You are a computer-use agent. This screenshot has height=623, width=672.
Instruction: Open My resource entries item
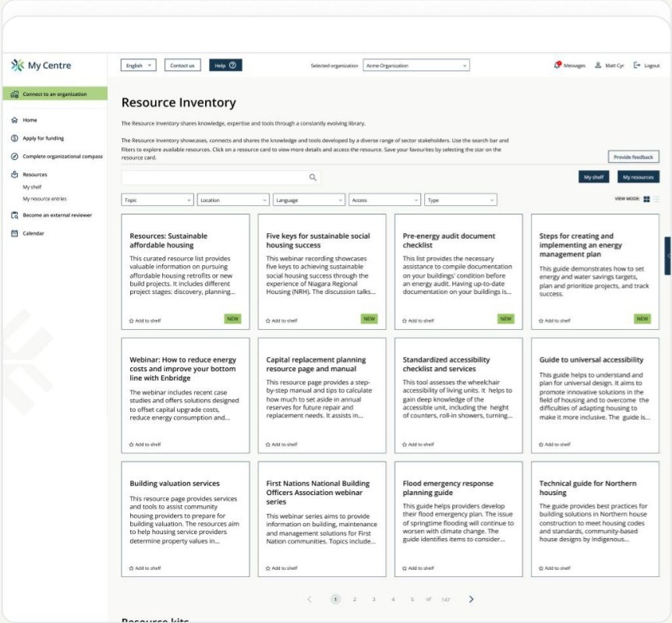(44, 199)
